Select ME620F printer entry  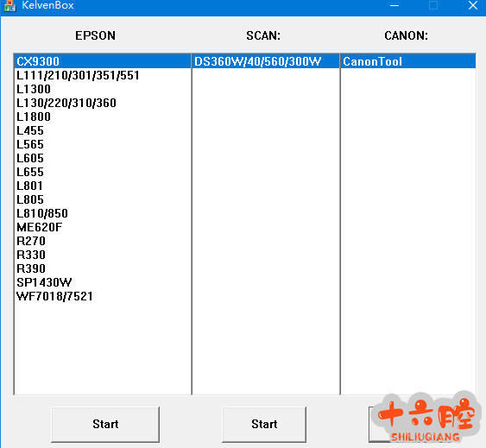103,227
